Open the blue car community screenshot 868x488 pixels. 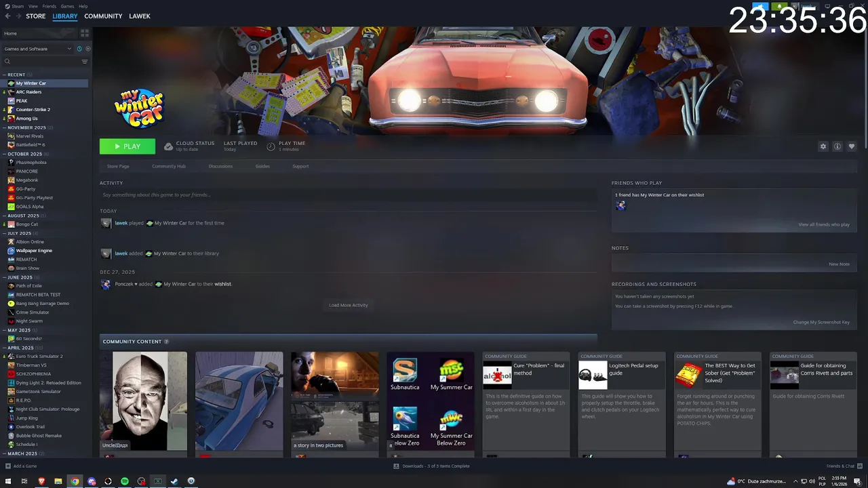239,401
